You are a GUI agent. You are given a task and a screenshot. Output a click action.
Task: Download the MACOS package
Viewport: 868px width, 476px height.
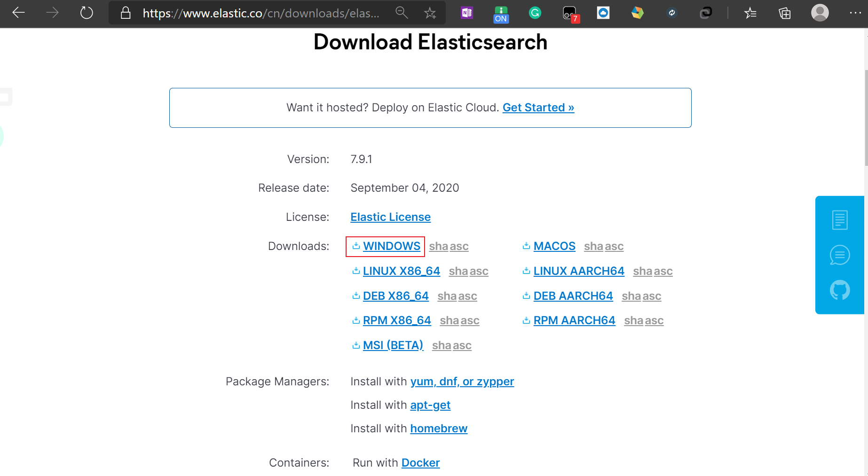click(x=554, y=246)
